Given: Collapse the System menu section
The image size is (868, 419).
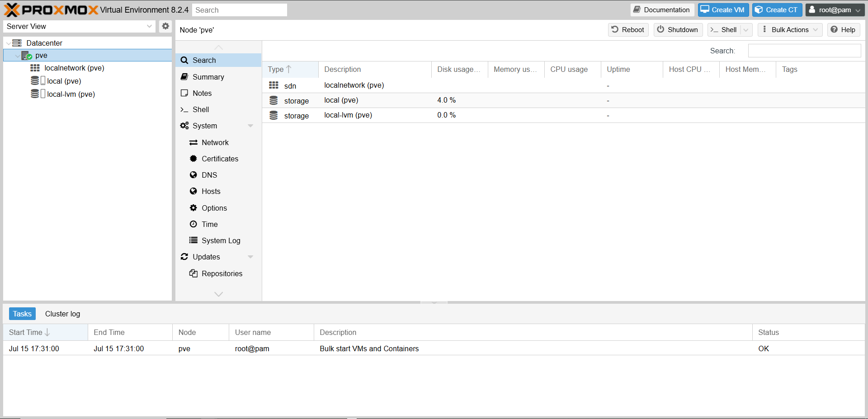Looking at the screenshot, I should click(250, 126).
